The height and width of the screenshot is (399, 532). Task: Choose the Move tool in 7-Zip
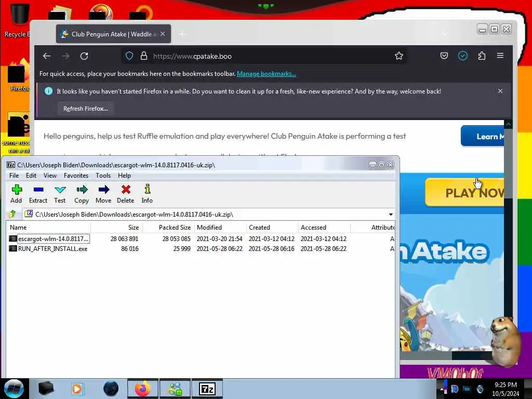(x=103, y=194)
